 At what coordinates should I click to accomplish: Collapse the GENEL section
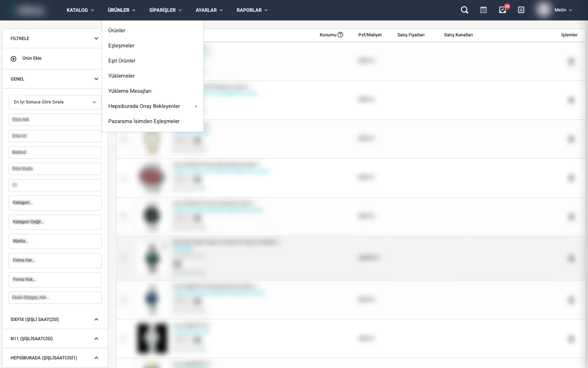(96, 79)
